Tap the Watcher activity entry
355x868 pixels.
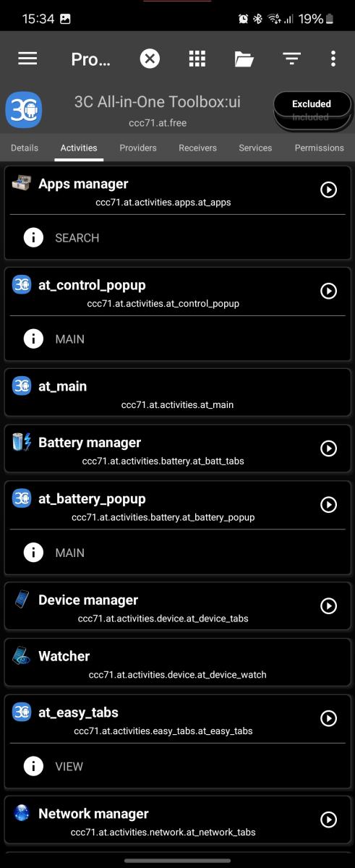click(x=178, y=664)
